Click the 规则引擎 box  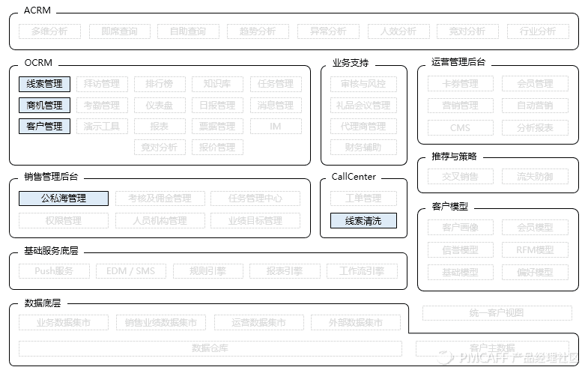208,271
